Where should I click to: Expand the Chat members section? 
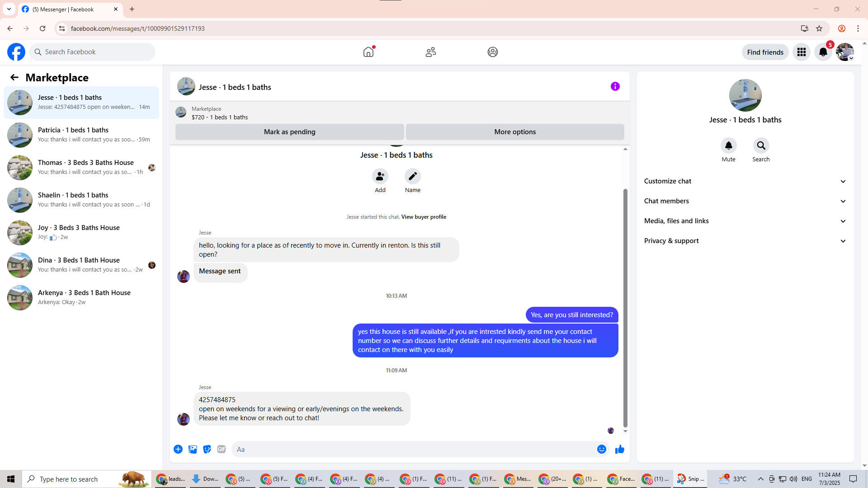click(x=745, y=201)
